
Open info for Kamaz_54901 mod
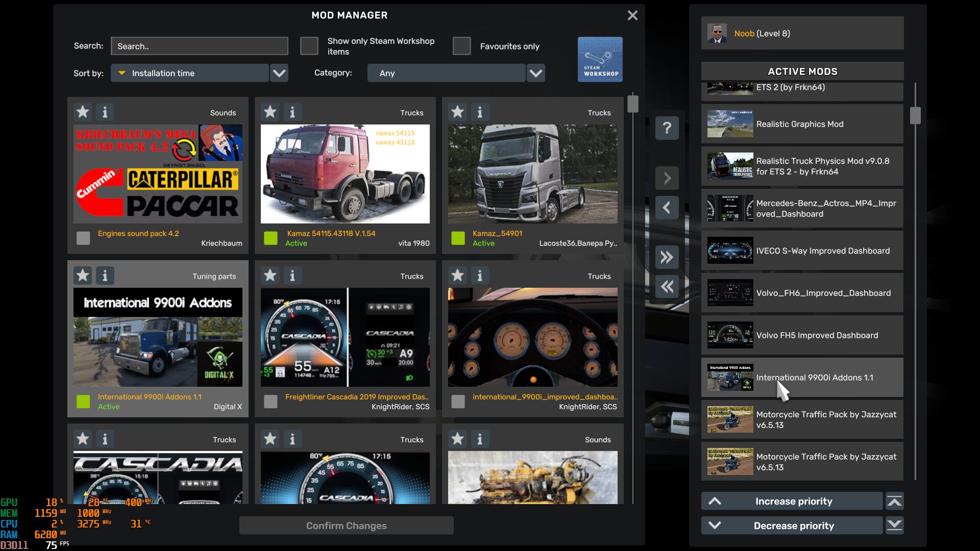[x=479, y=112]
